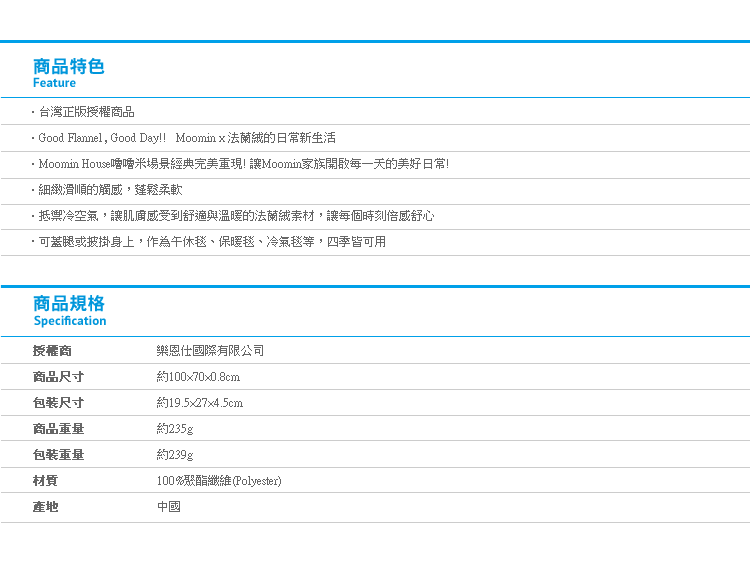The image size is (750, 570).
Task: Click the 100%聚酯纖維 (Polyester) material value
Action: click(219, 481)
